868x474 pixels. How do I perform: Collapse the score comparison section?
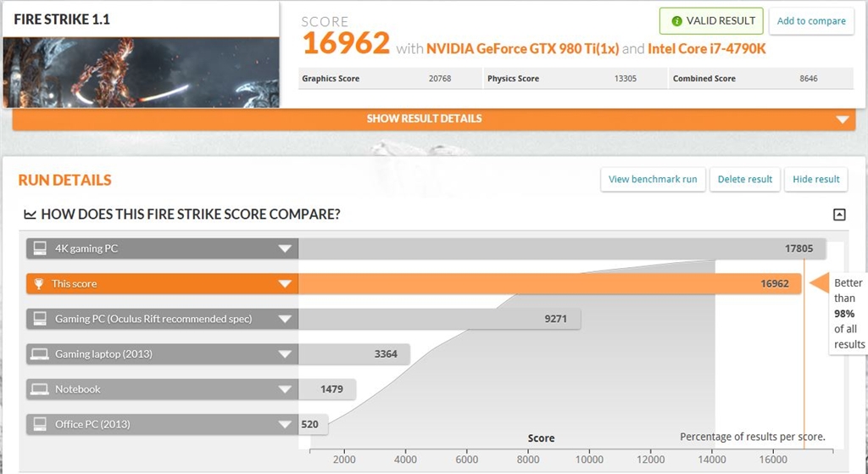coord(839,215)
